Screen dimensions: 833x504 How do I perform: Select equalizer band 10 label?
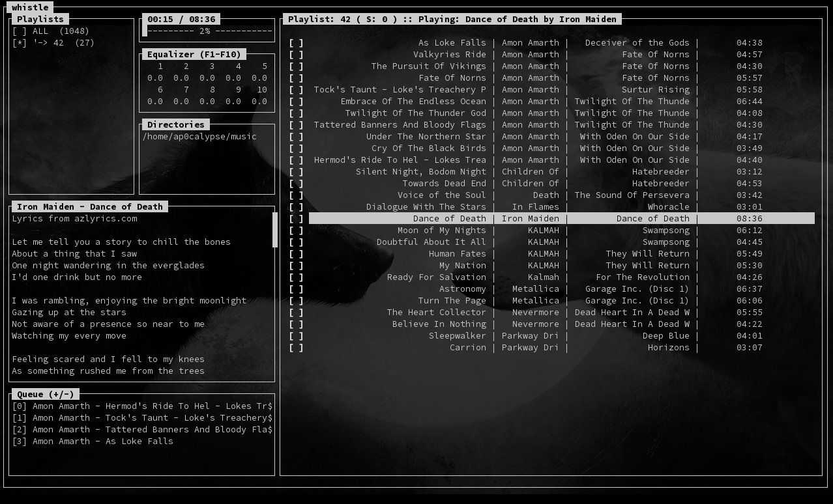pos(262,90)
